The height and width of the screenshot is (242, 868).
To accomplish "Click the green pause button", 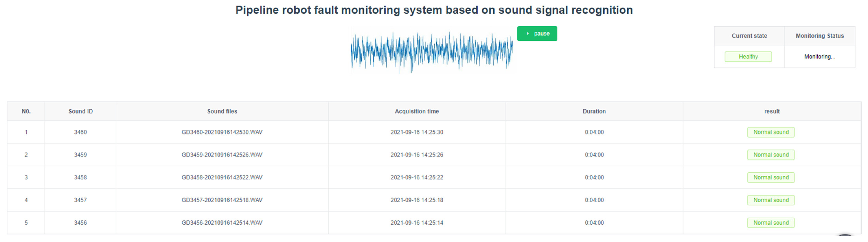I will (537, 34).
